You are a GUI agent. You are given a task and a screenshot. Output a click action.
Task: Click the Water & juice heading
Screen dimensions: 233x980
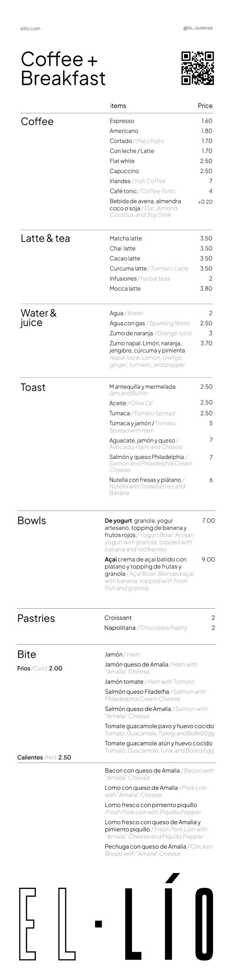point(38,318)
